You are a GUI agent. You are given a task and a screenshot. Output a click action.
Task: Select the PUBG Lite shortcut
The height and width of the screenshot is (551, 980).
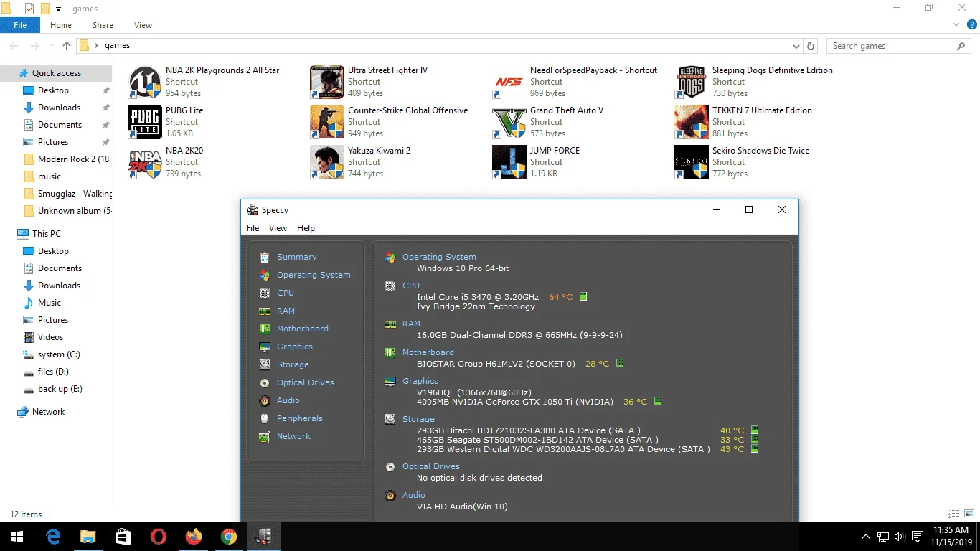click(x=166, y=122)
